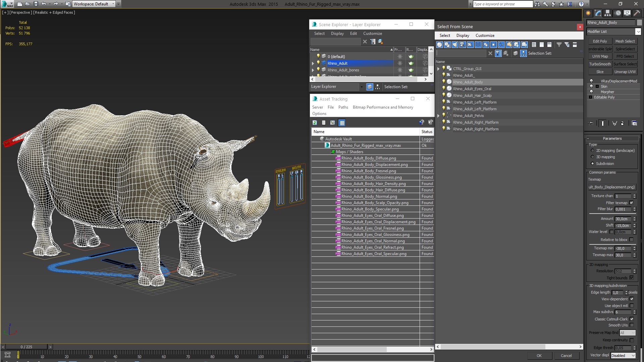Toggle display bone objects filter in Select From Scene
The width and height of the screenshot is (644, 362).
(x=501, y=45)
